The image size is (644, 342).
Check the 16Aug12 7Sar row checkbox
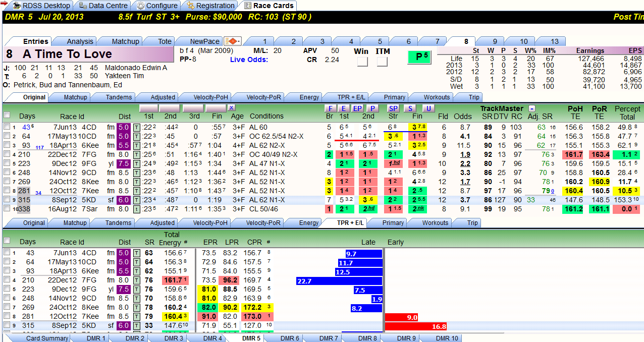pyautogui.click(x=7, y=209)
